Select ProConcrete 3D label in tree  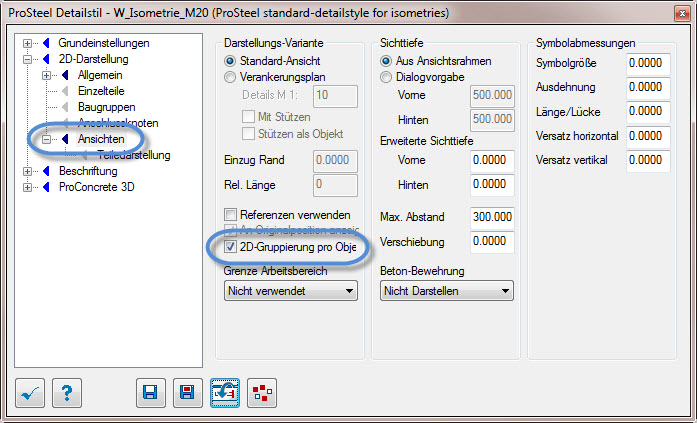tap(96, 187)
